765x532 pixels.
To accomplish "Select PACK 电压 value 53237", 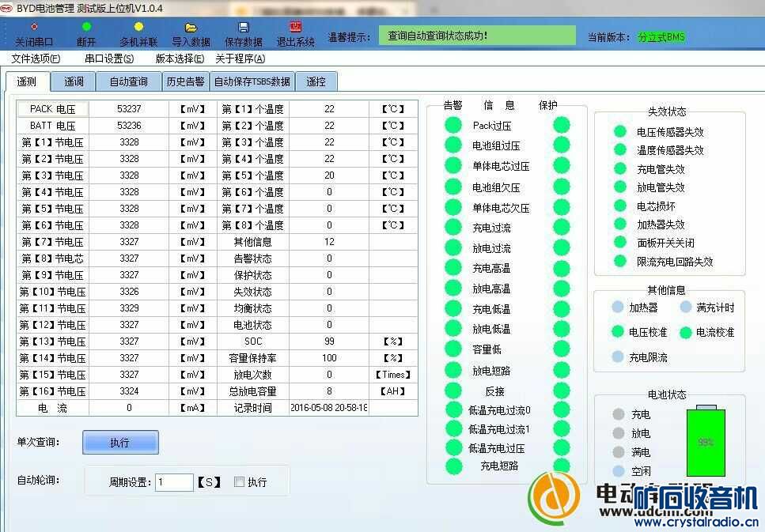I will click(x=129, y=109).
